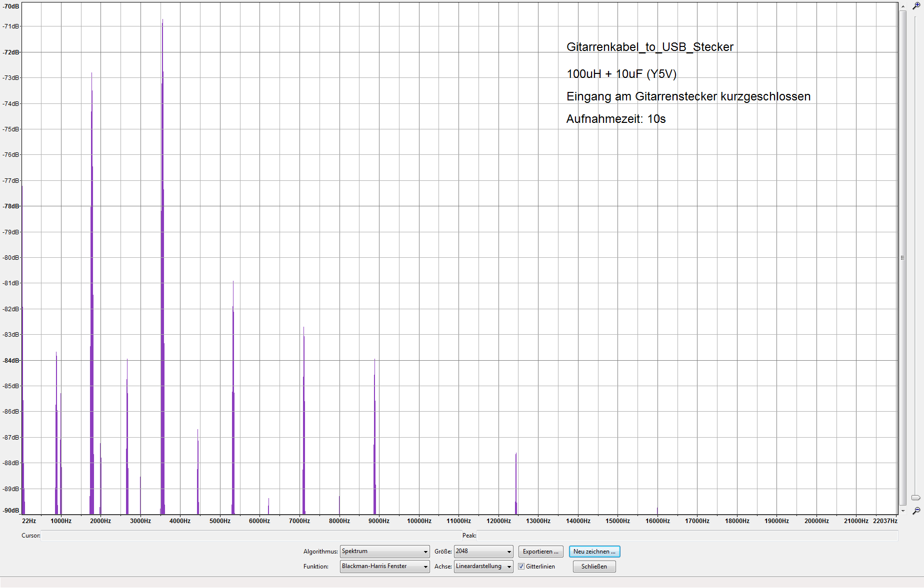The height and width of the screenshot is (588, 924).
Task: Click the Peak readout field
Action: pyautogui.click(x=687, y=536)
